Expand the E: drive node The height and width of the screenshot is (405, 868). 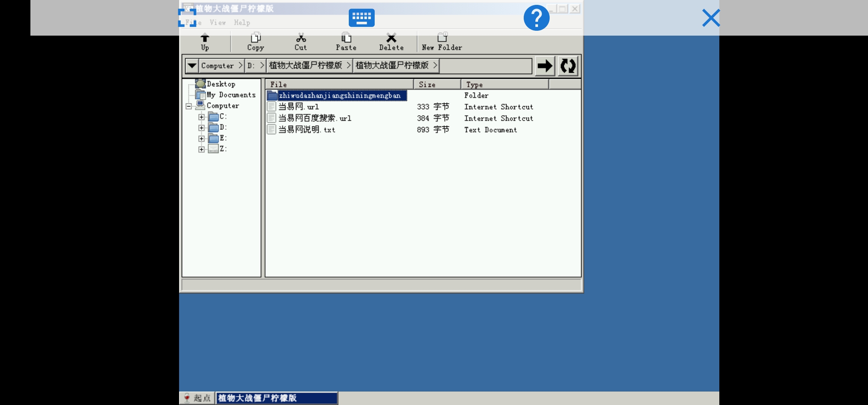(202, 139)
